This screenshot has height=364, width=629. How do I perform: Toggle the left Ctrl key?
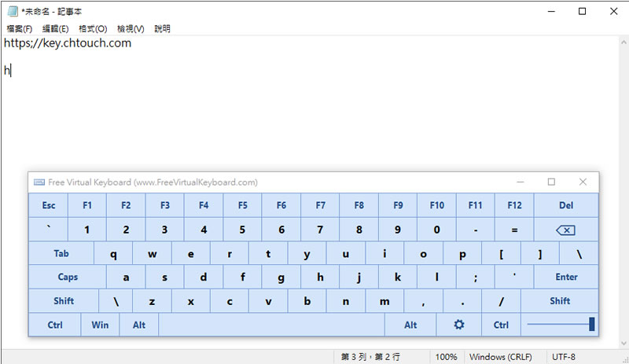[x=54, y=325]
